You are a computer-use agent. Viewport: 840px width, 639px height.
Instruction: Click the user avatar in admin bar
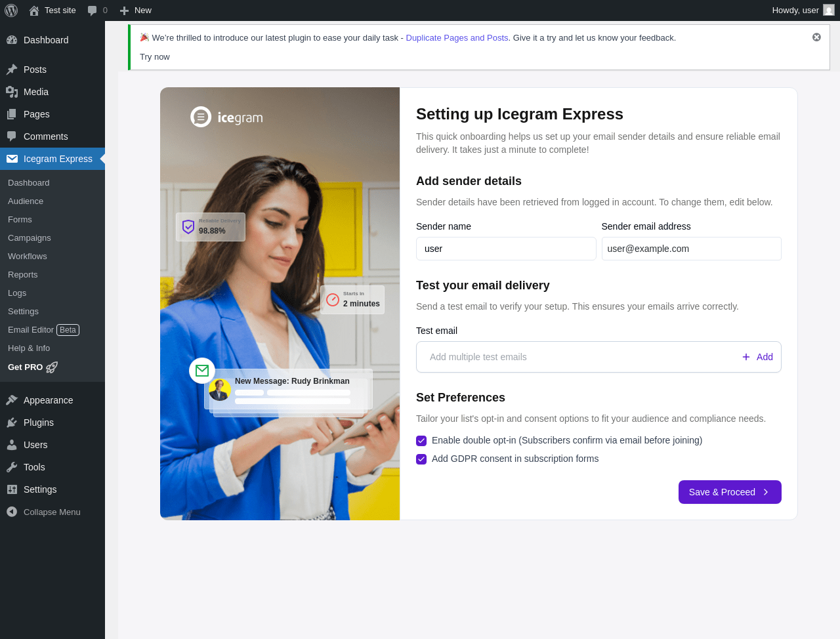(x=829, y=10)
